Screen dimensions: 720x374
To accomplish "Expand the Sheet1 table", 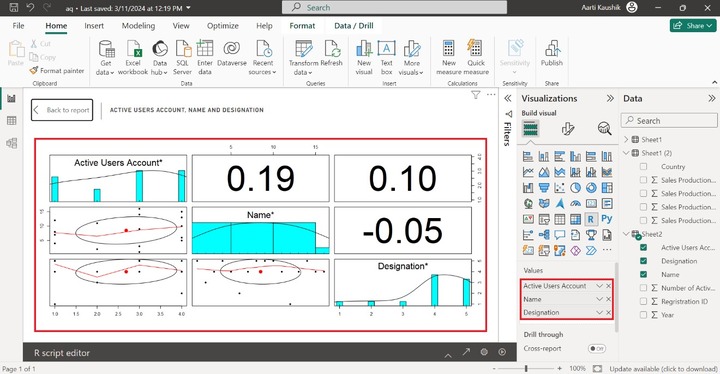I will click(x=626, y=139).
